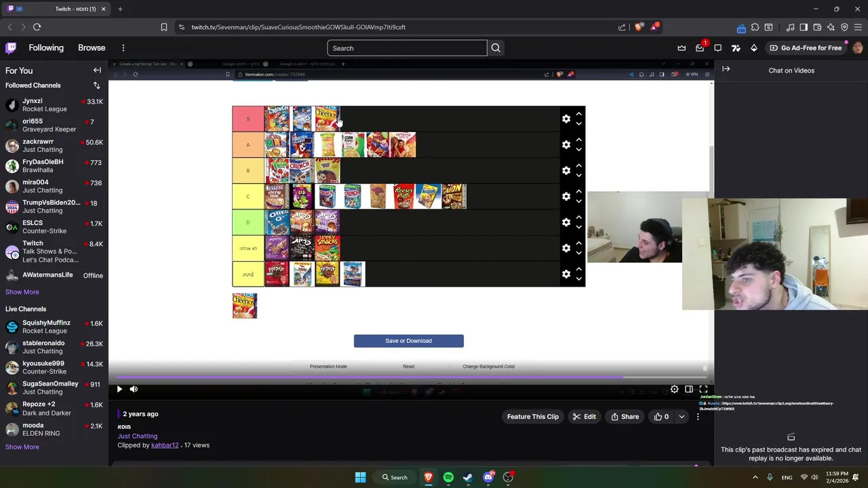Toggle browser sidebar panel
Screen dimensions: 868x488
(x=804, y=27)
